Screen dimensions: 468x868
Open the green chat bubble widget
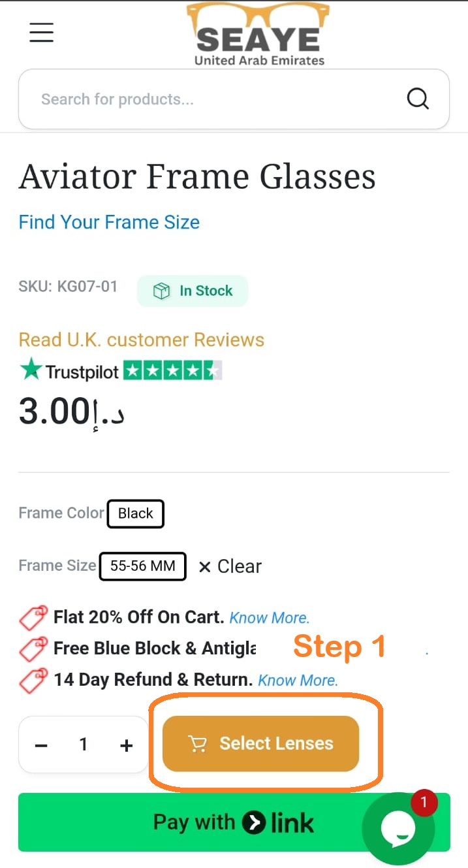point(398,828)
